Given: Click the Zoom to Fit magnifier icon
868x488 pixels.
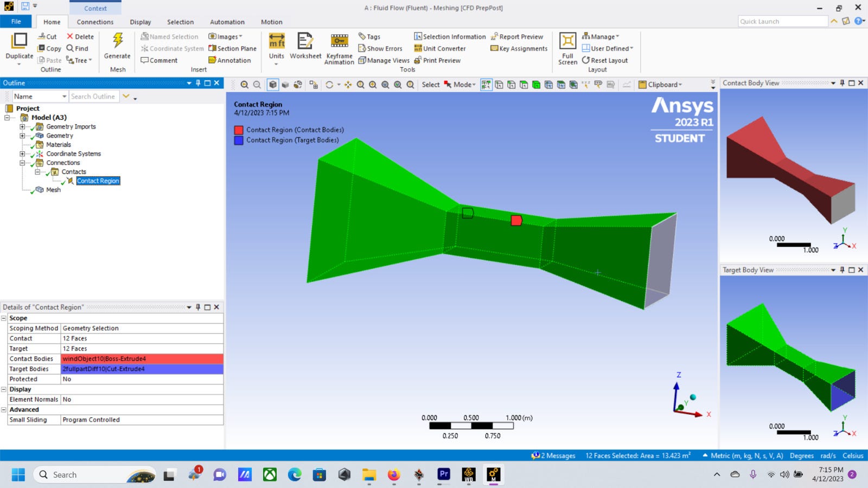Looking at the screenshot, I should point(385,85).
